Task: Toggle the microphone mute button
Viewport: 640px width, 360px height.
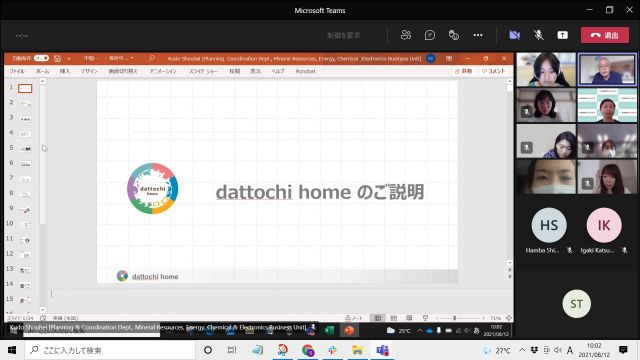Action: pyautogui.click(x=538, y=35)
